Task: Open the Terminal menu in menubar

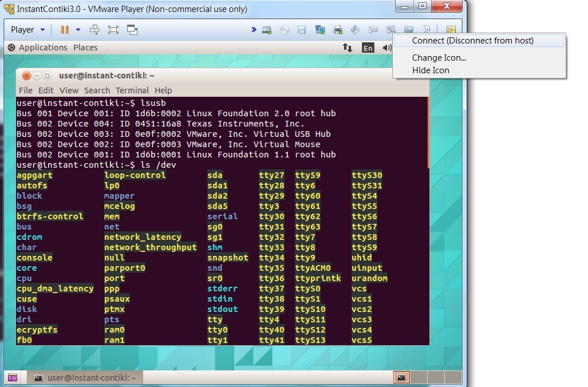Action: [x=132, y=90]
